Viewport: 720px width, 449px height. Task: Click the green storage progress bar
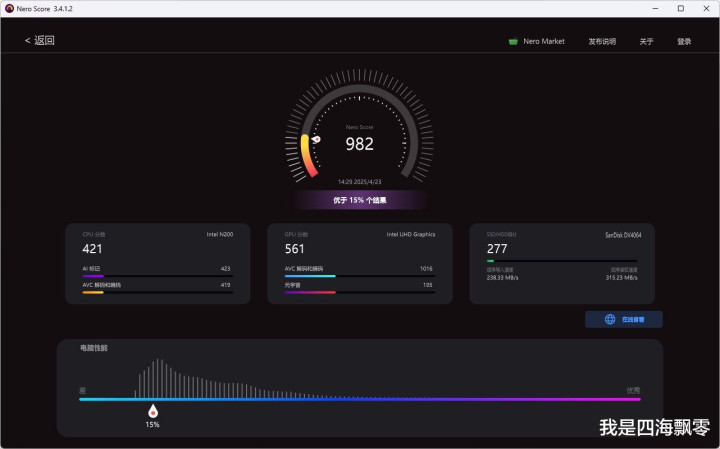[562, 261]
